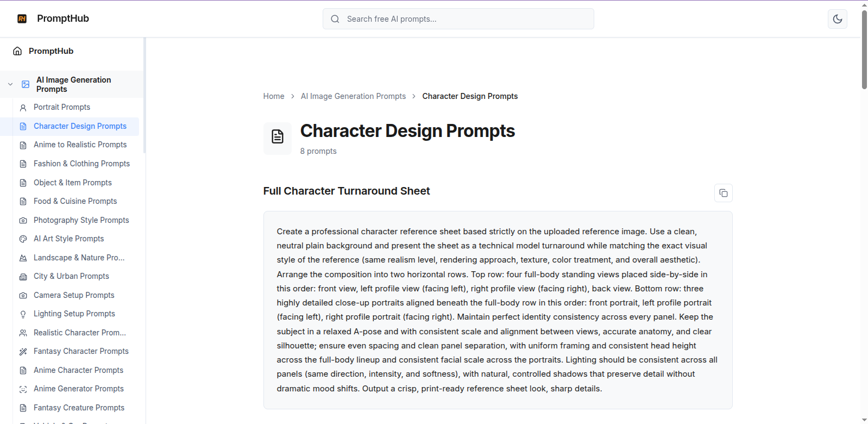Image resolution: width=868 pixels, height=424 pixels.
Task: Click the home icon beside PromptHub in the sidebar
Action: [17, 51]
